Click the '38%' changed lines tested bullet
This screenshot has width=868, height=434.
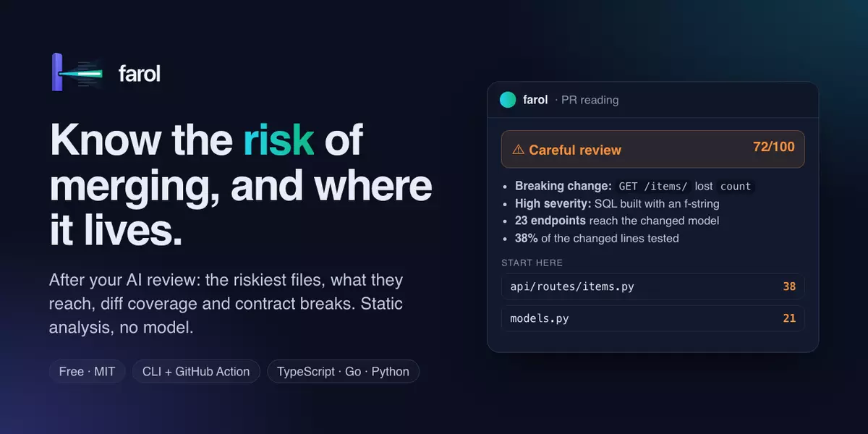pyautogui.click(x=597, y=238)
